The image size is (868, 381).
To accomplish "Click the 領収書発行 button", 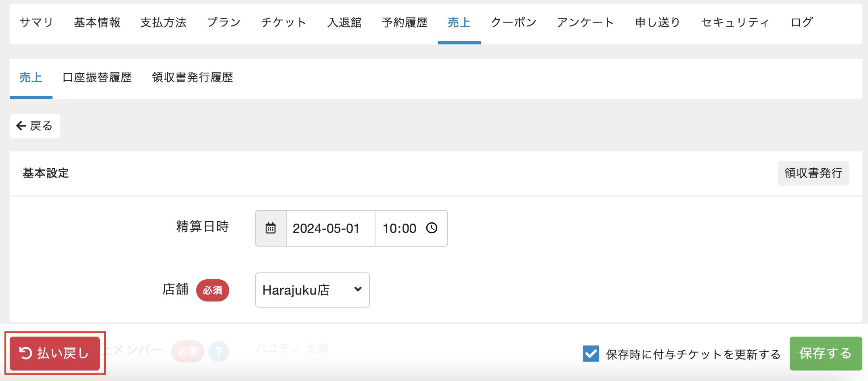I will [813, 173].
